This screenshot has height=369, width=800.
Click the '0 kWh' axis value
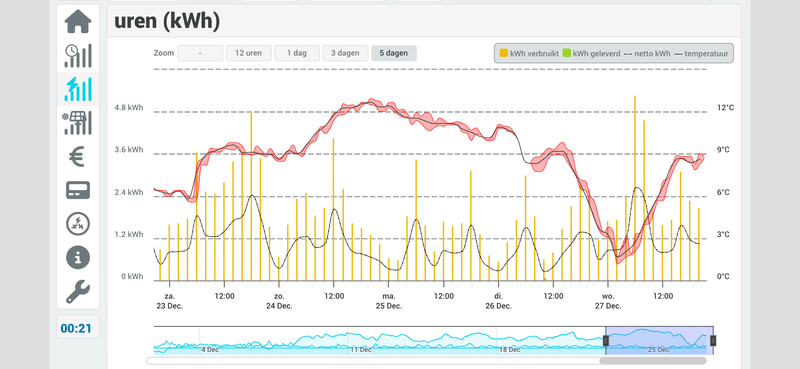[132, 277]
